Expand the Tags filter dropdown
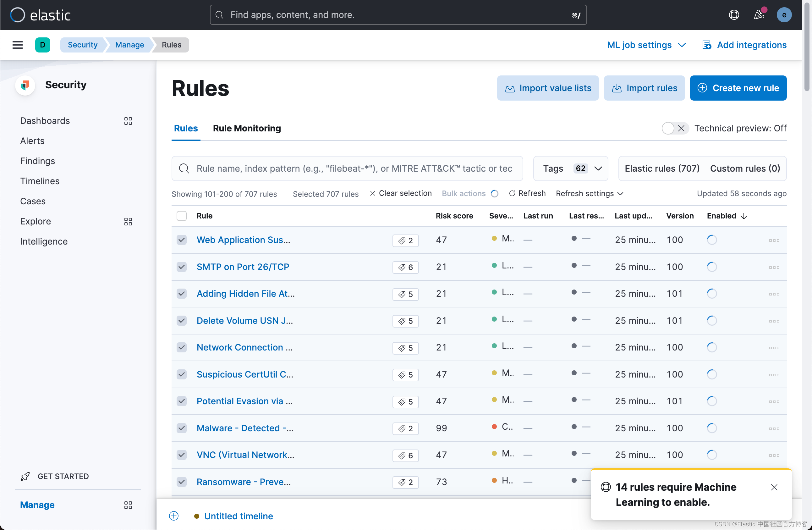Image resolution: width=812 pixels, height=530 pixels. pos(570,168)
